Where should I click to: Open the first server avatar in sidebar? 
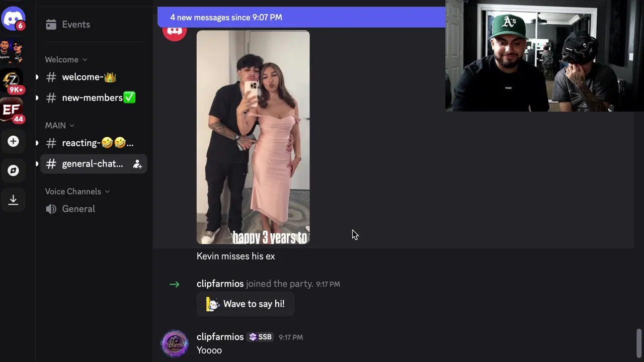point(12,50)
